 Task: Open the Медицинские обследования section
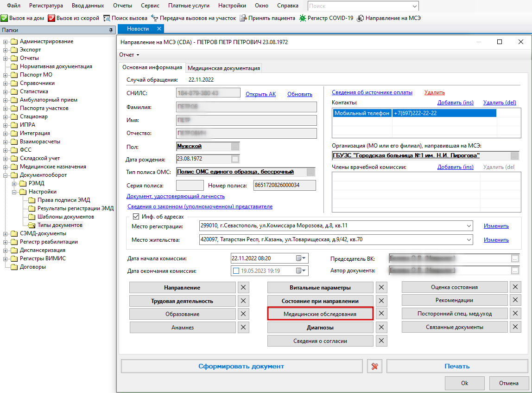[320, 314]
